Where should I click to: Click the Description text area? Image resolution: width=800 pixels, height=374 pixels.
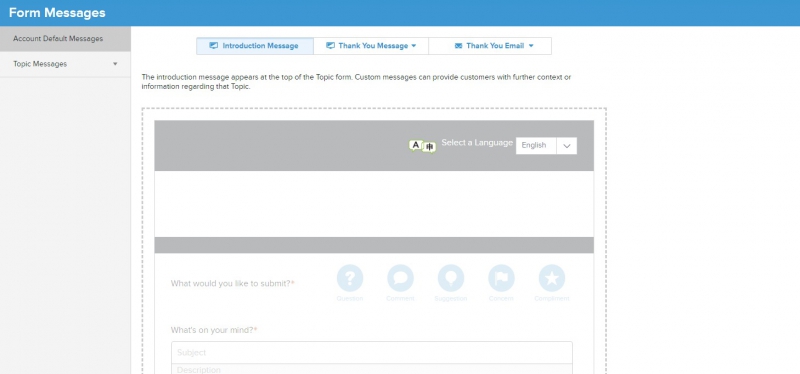click(372, 369)
